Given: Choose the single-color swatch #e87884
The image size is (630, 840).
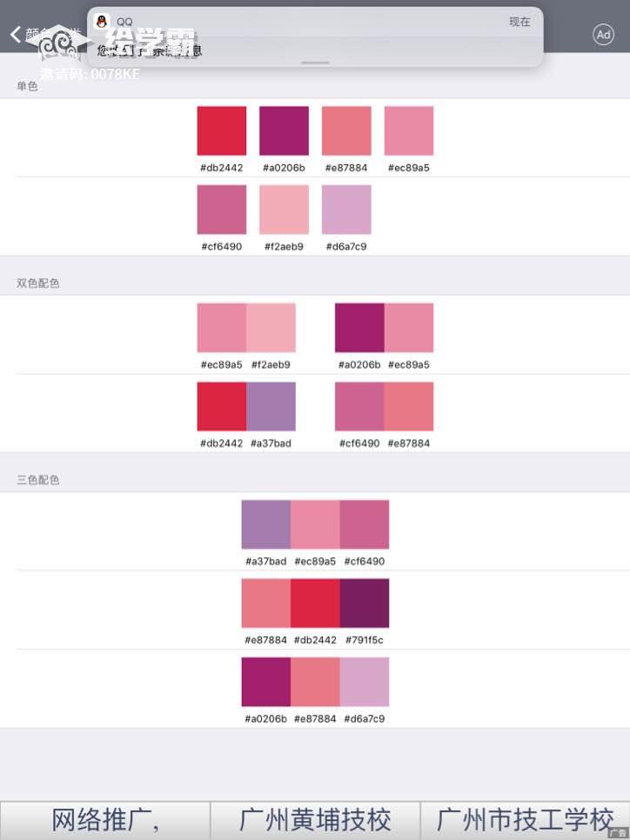Looking at the screenshot, I should point(346,131).
